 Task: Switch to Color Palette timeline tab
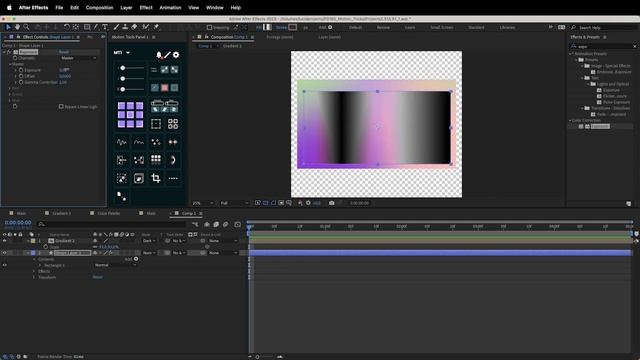click(109, 213)
